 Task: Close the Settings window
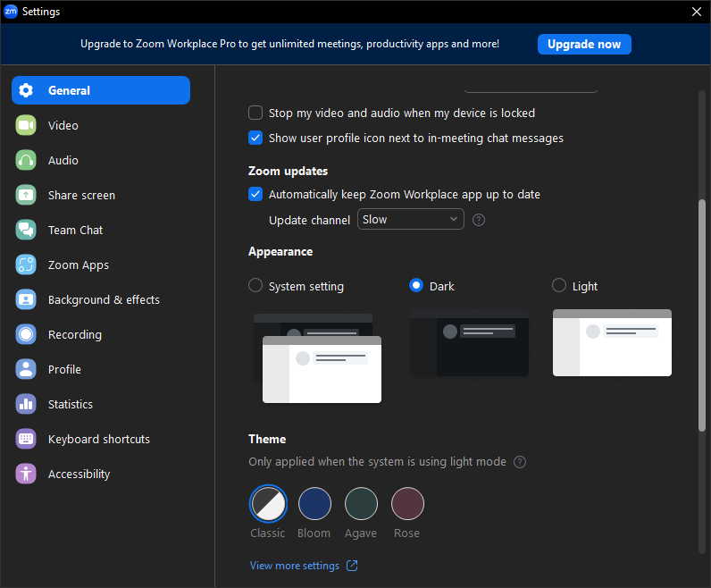point(697,12)
